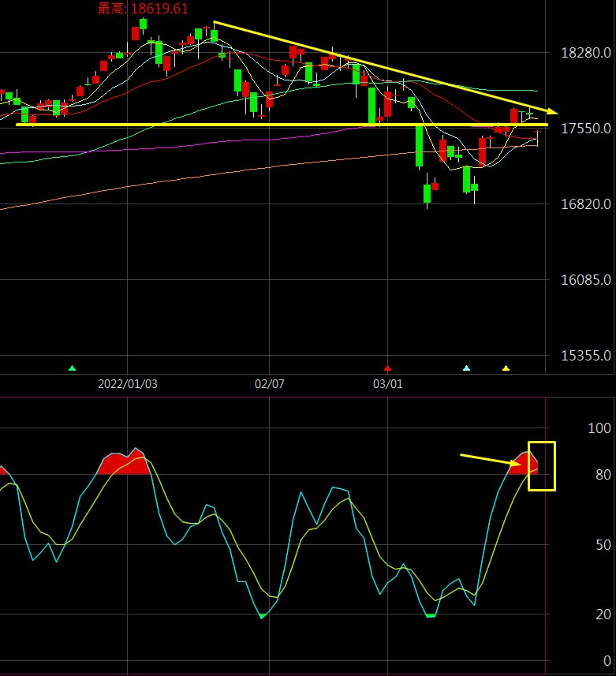Click the 17550.0 price axis label
616x676 pixels.
585,128
